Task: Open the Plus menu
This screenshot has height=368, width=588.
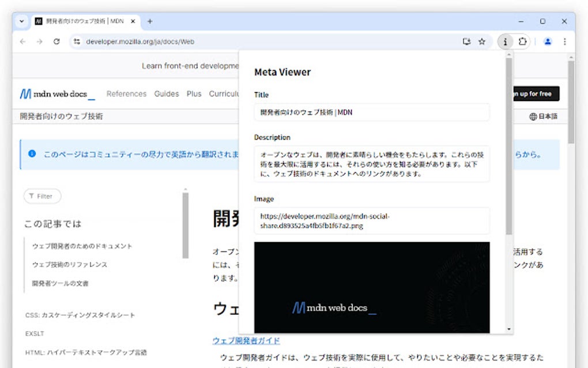Action: tap(194, 94)
